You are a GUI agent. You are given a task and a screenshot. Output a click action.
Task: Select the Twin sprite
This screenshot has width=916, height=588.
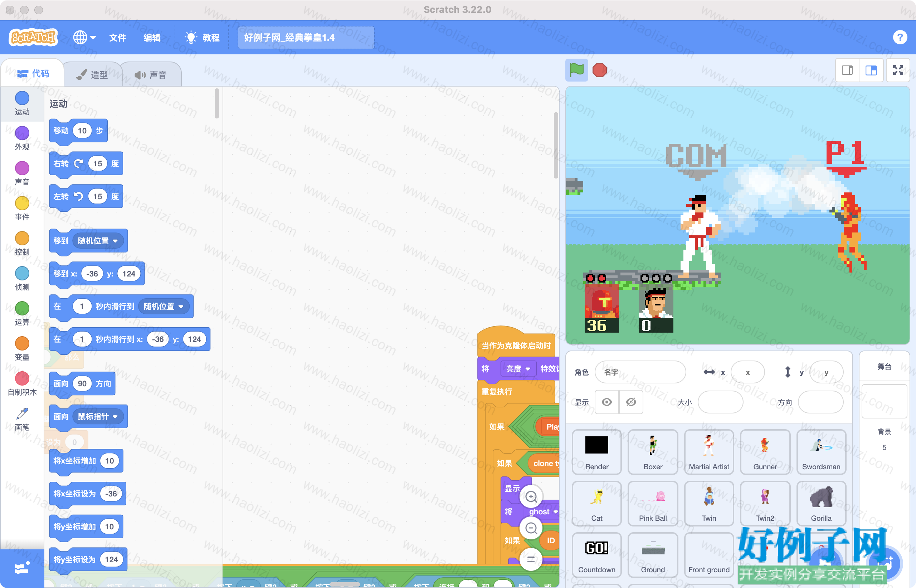pos(709,503)
